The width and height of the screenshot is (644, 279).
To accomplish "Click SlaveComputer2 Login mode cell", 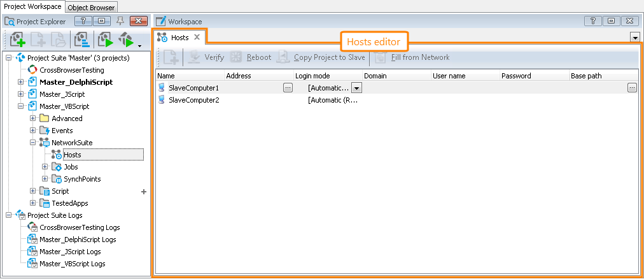I will pos(333,100).
